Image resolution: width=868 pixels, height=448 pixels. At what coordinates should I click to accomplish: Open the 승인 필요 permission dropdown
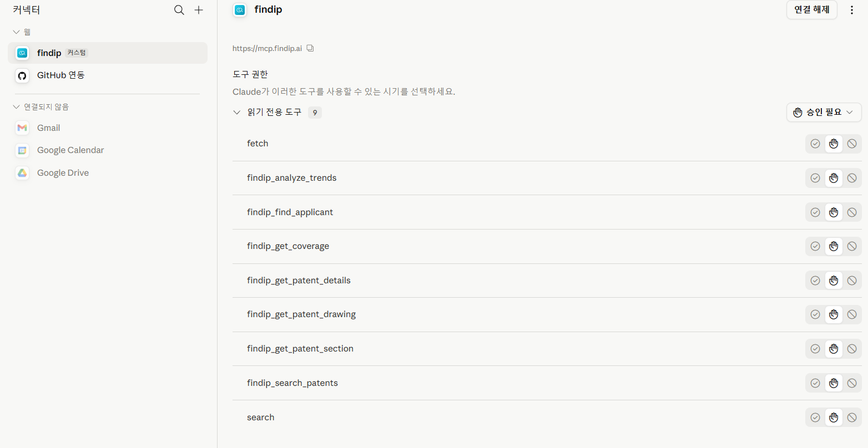coord(824,112)
